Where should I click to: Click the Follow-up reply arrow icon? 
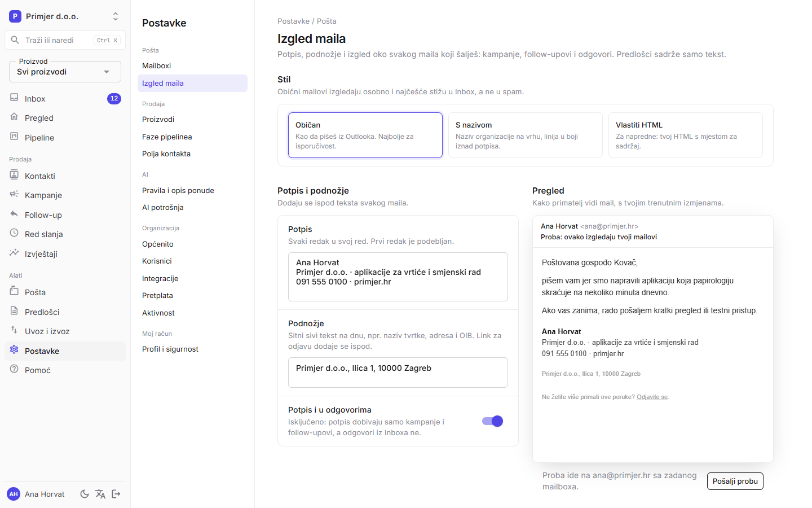[x=14, y=214]
